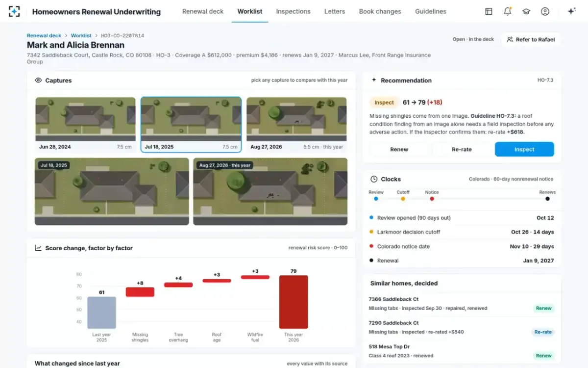This screenshot has width=588, height=368.
Task: Choose the Re-rate action button
Action: [x=462, y=149]
